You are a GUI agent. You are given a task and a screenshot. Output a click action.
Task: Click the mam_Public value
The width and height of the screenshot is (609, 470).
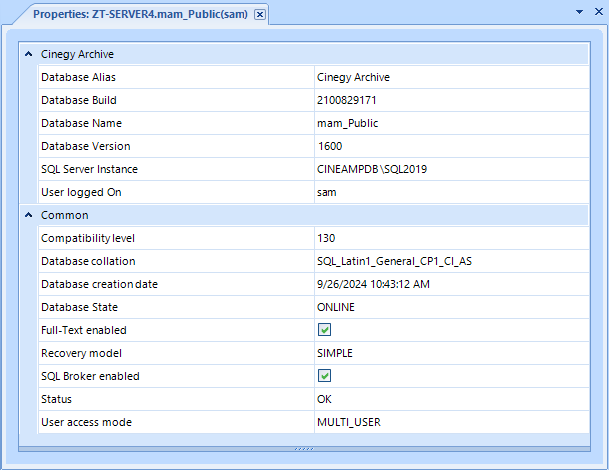coord(348,123)
